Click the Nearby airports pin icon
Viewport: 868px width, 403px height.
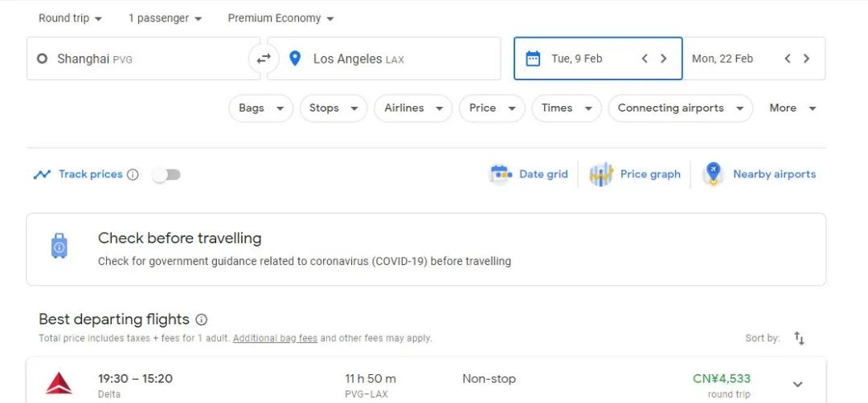713,174
